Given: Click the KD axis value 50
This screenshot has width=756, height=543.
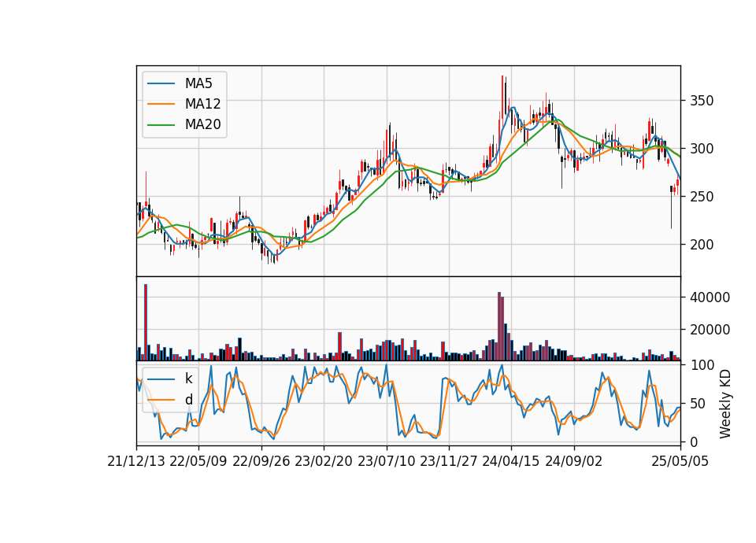Looking at the screenshot, I should pyautogui.click(x=698, y=403).
